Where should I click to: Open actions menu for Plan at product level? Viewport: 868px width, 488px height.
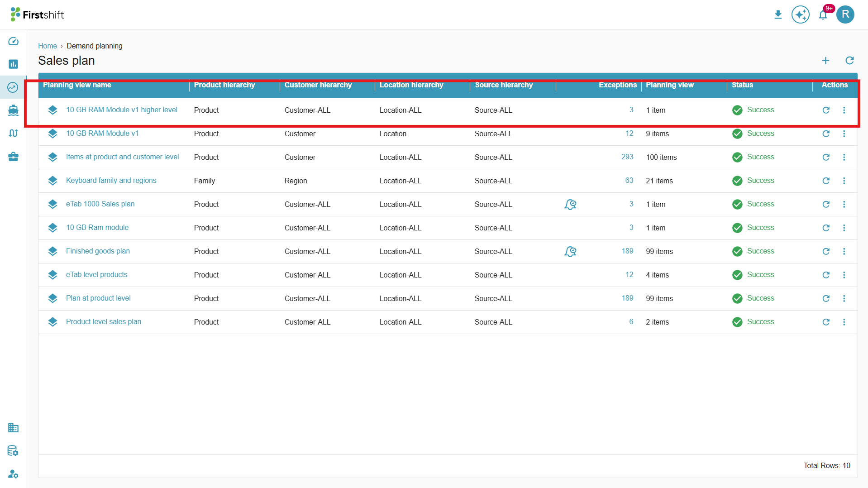coord(844,298)
